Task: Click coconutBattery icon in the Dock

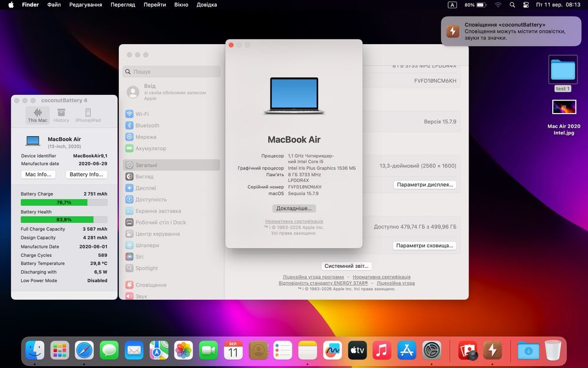Action: [x=492, y=350]
